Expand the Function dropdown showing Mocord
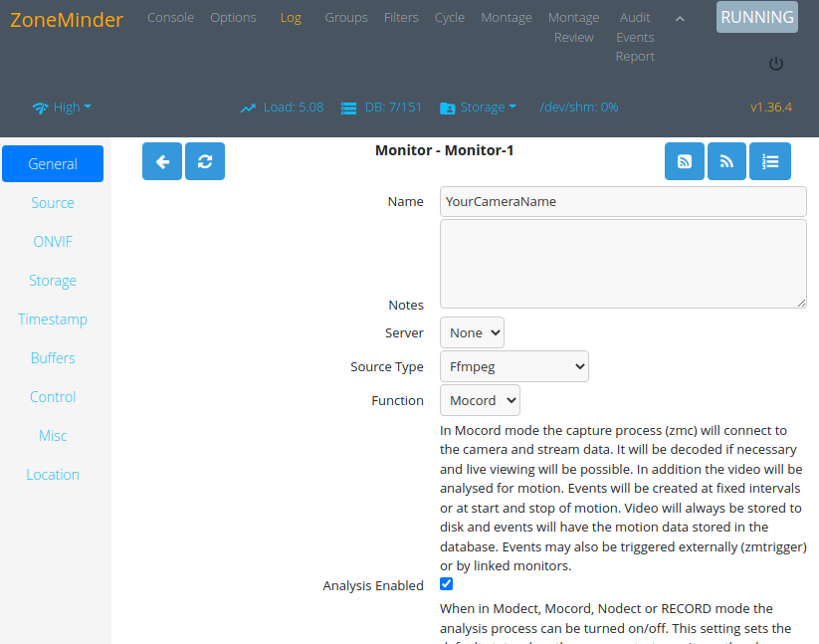Screen dimensions: 819x644 (480, 400)
